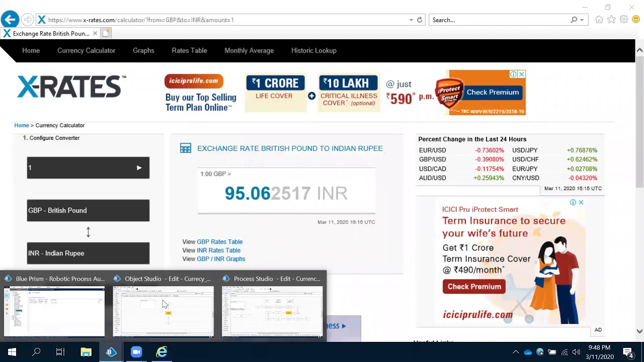Open Favorites star icon

pyautogui.click(x=611, y=20)
